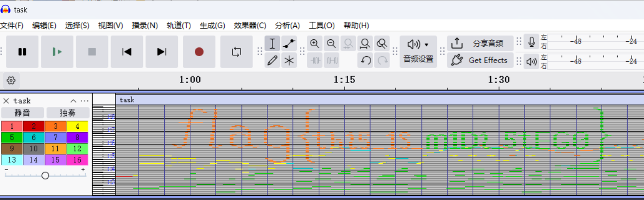Screen dimensions: 644x200
Task: Toggle MIDI channel 12 swatch
Action: [77, 148]
